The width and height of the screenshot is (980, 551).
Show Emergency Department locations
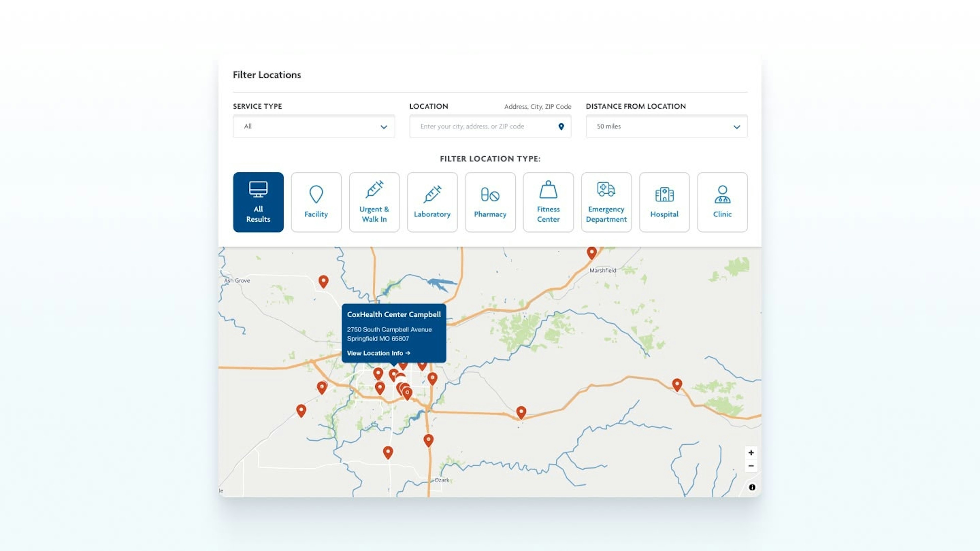(x=606, y=202)
